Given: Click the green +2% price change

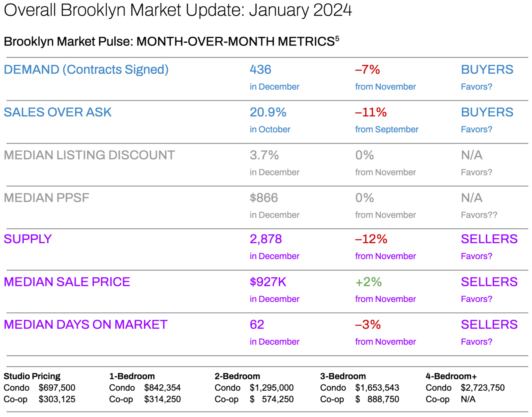Looking at the screenshot, I should tap(368, 282).
